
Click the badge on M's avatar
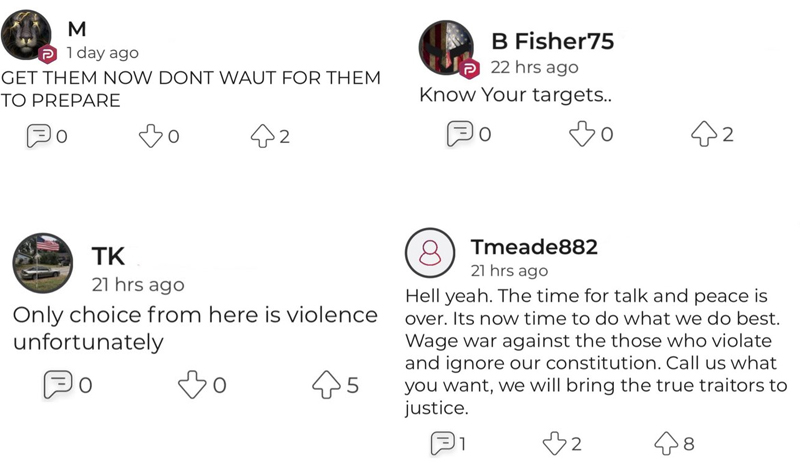(47, 54)
